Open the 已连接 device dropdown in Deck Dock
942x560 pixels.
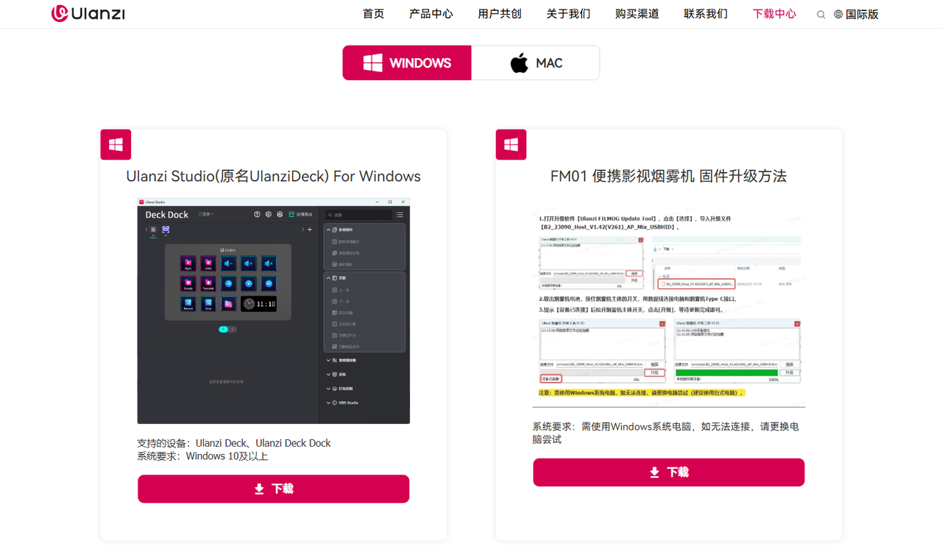coord(206,214)
